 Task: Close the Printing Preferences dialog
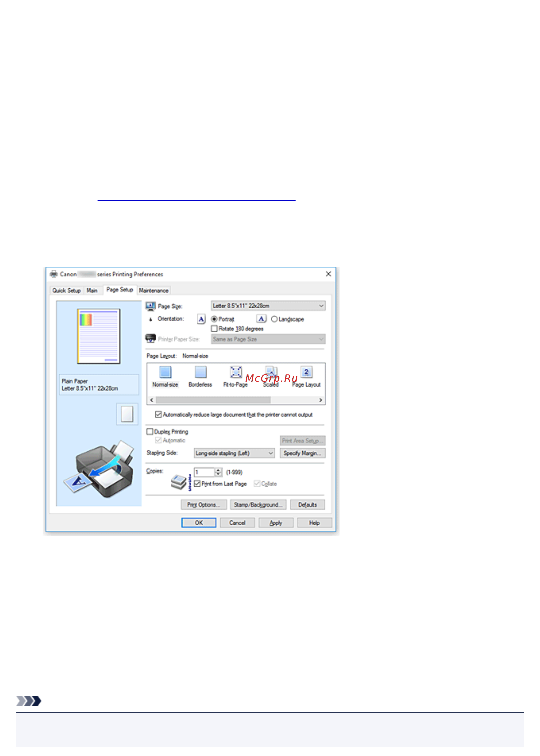tap(329, 274)
